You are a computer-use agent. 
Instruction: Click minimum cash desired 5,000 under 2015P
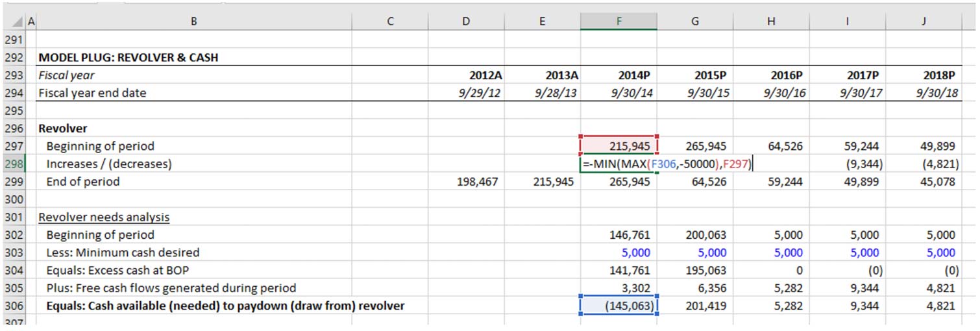coord(713,252)
